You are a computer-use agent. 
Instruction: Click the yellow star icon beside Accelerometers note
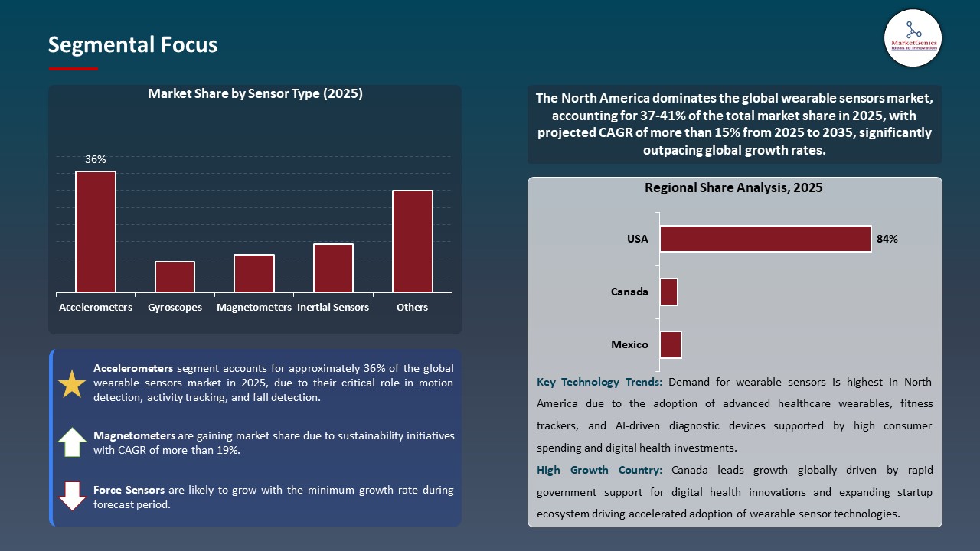click(71, 383)
